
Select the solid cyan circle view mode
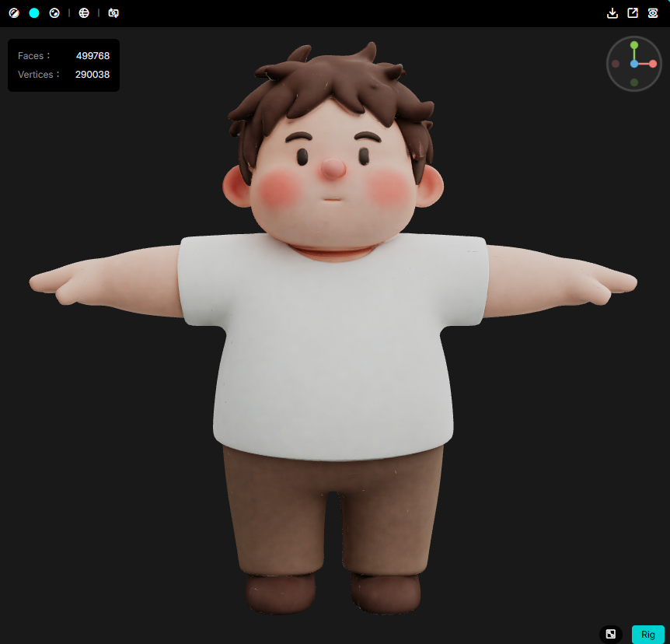34,12
